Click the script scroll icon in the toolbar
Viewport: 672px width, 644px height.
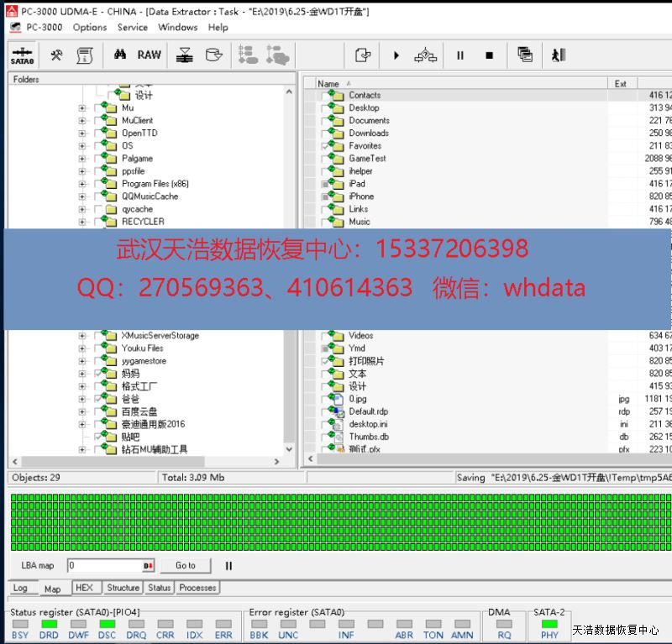84,55
